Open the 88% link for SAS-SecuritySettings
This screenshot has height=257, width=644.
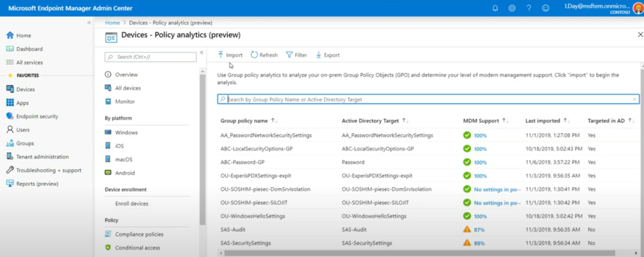click(x=479, y=243)
